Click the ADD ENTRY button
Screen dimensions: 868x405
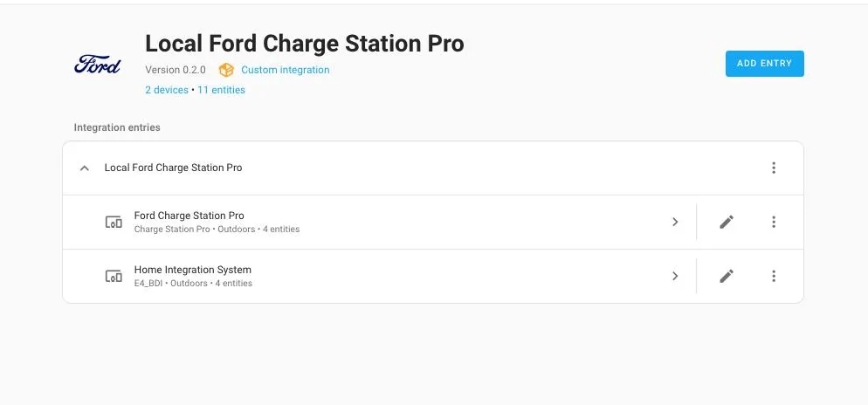[764, 64]
